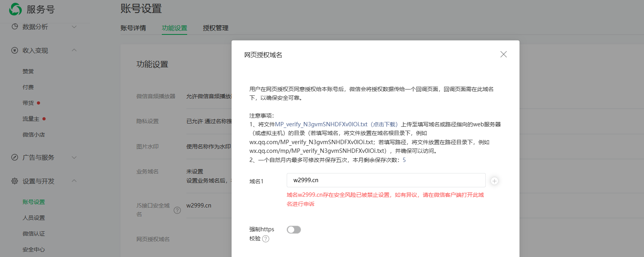The width and height of the screenshot is (644, 257).
Task: Open 微信小店 in the sidebar
Action: tap(34, 135)
